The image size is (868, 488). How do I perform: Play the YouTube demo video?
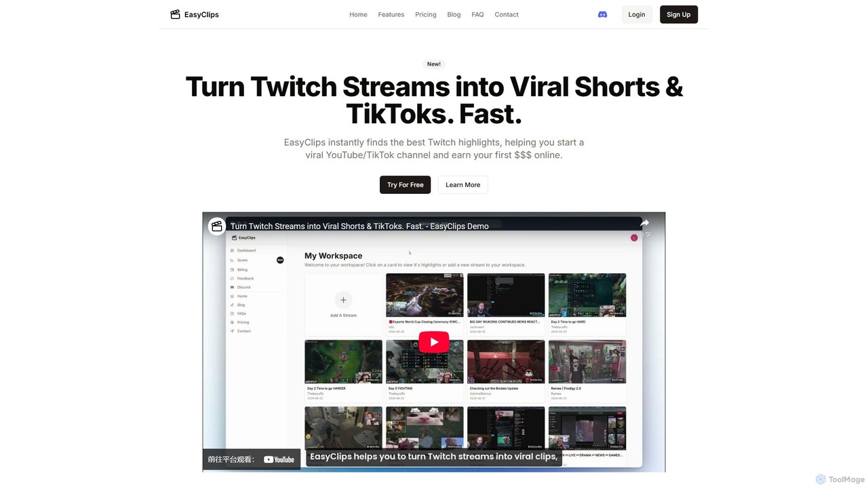pos(434,342)
